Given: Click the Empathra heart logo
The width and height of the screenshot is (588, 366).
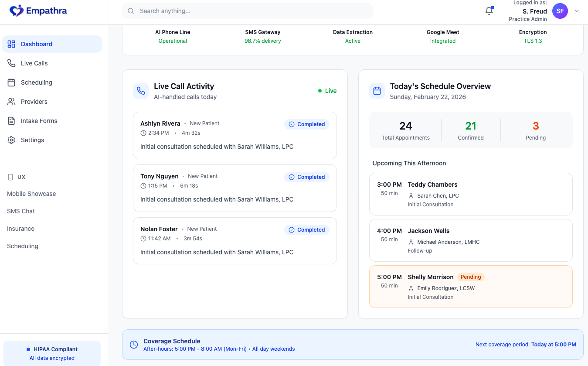Looking at the screenshot, I should click(x=17, y=11).
